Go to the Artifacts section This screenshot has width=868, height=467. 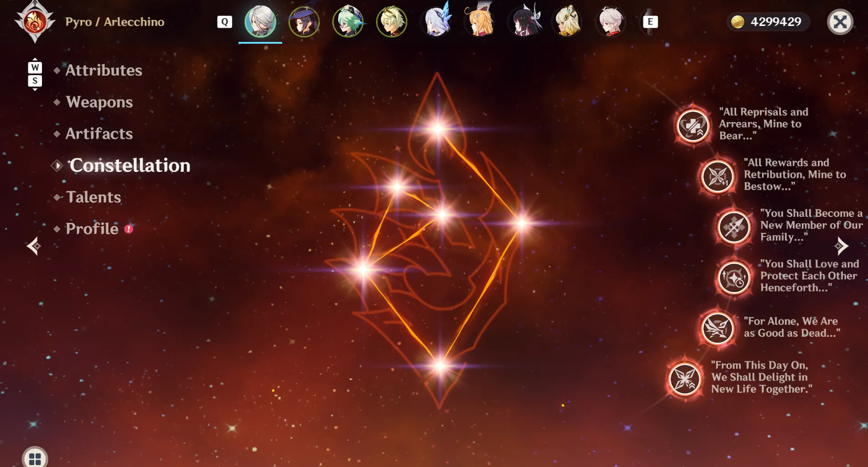(99, 133)
